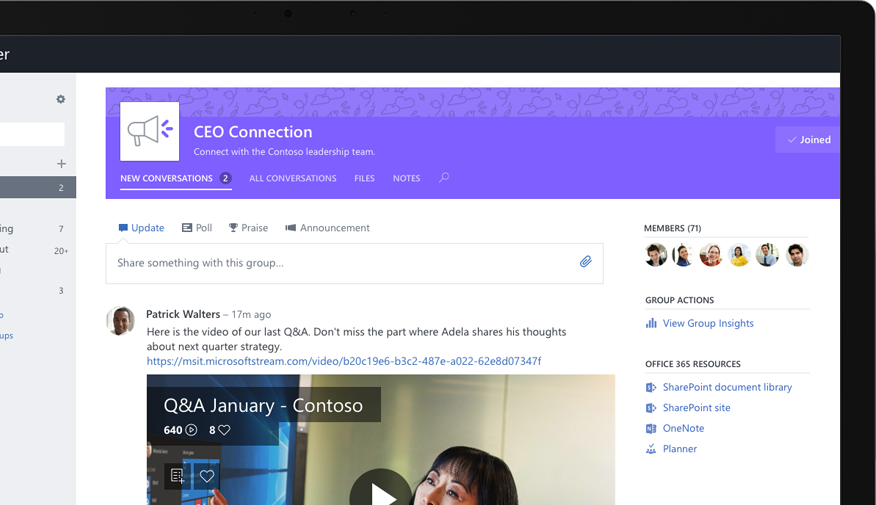The image size is (876, 505).
Task: Play the Q&A January video
Action: tap(380, 490)
